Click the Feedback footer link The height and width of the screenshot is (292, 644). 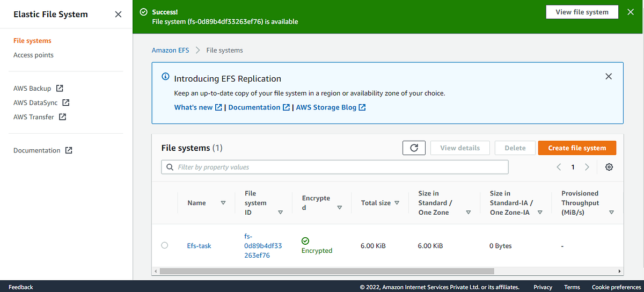click(21, 287)
